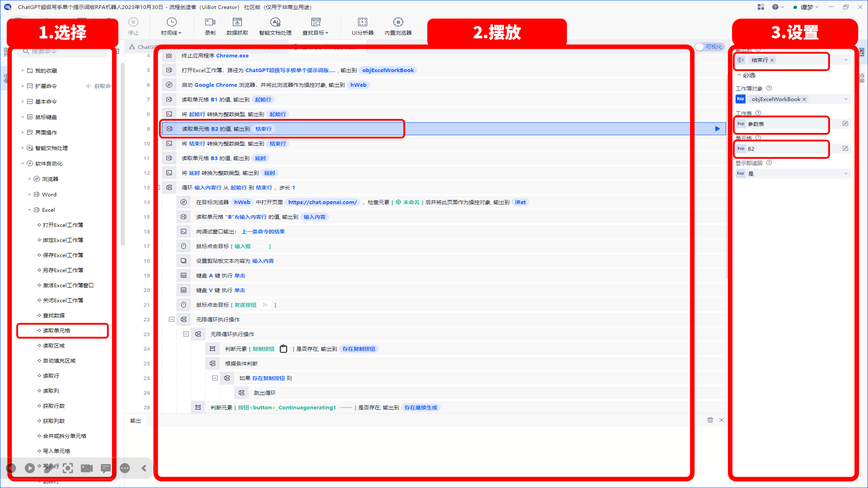The image size is (868, 488).
Task: Open the more options ellipsis on floating bar
Action: [x=125, y=468]
